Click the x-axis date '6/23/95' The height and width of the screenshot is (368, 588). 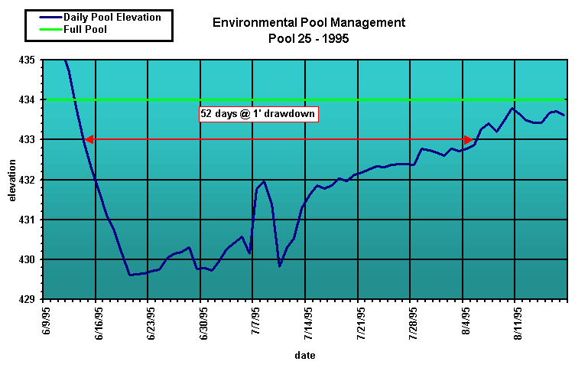coord(151,324)
